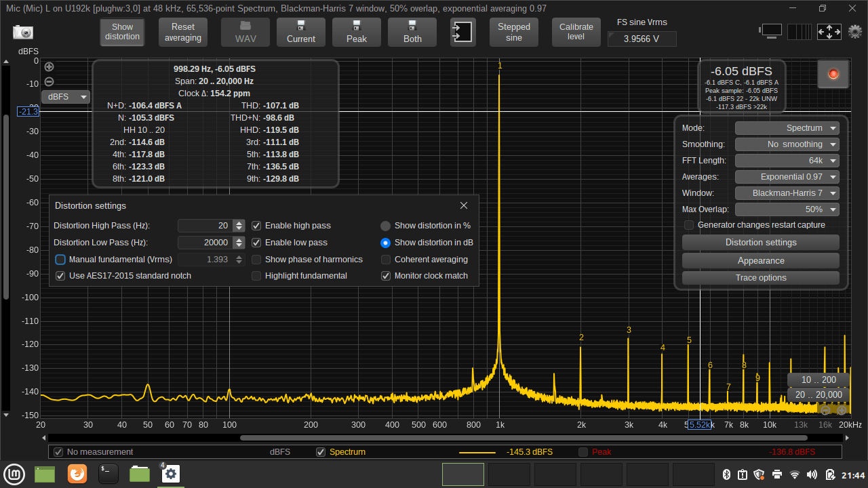
Task: Zoom in vertical axis with plus magnifier
Action: coord(49,66)
